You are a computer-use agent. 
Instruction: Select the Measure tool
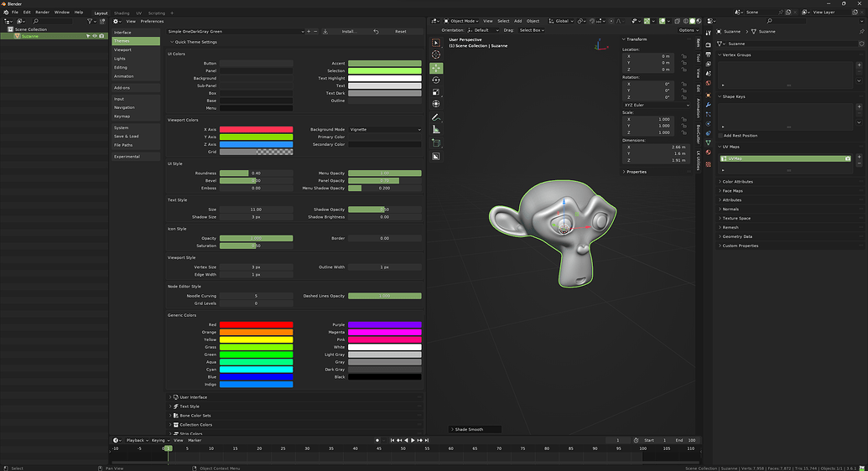pos(436,130)
